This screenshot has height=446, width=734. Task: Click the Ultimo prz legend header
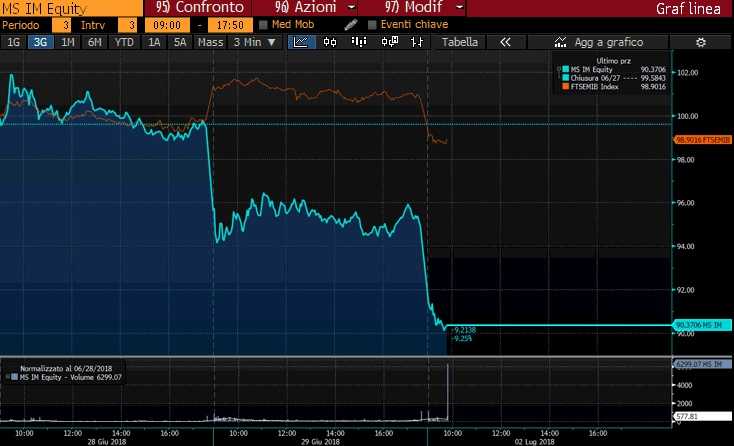[x=613, y=61]
